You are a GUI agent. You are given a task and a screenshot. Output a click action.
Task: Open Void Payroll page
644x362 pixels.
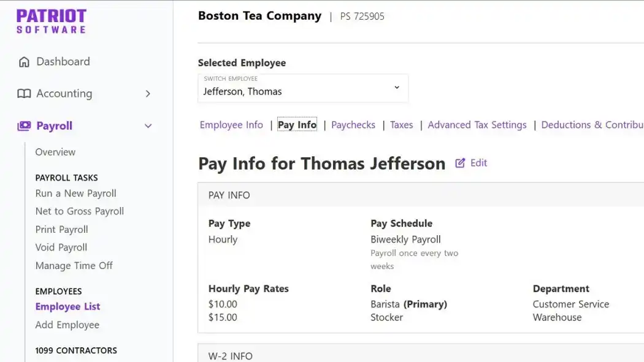[61, 247]
